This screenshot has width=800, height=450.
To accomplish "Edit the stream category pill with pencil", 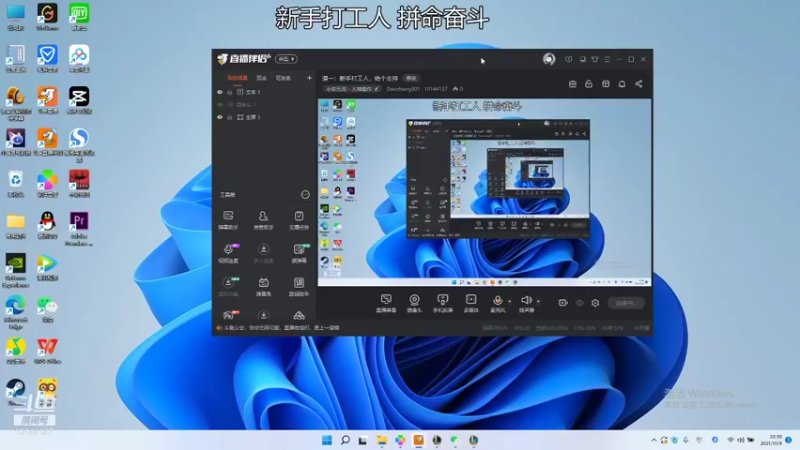I will coord(353,89).
